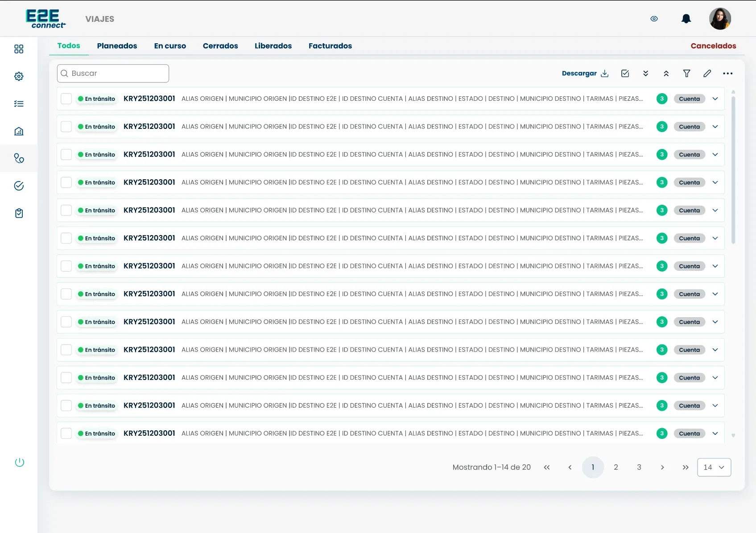This screenshot has width=756, height=533.
Task: Click the pencil edit icon
Action: [x=707, y=74]
